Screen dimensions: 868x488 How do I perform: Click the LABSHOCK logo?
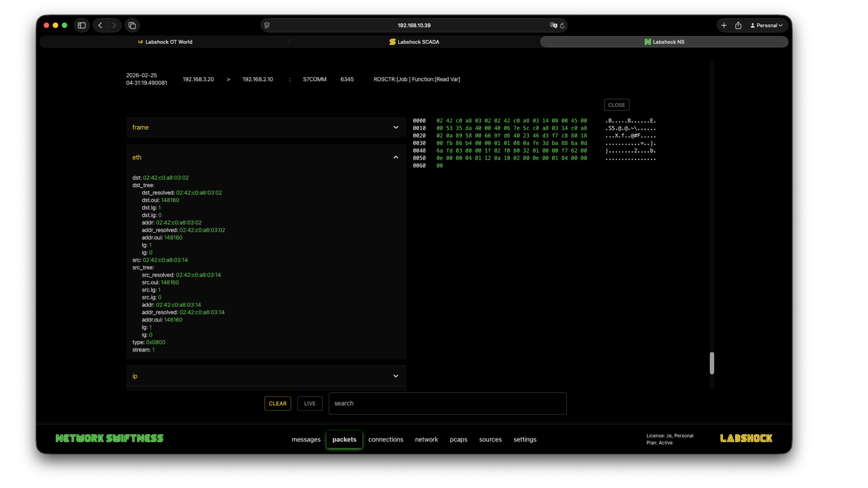point(746,438)
